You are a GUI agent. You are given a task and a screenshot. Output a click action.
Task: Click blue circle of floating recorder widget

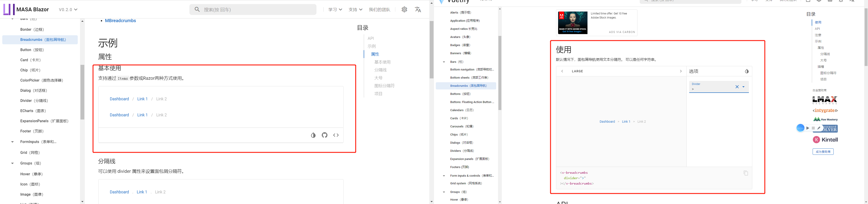(x=800, y=128)
